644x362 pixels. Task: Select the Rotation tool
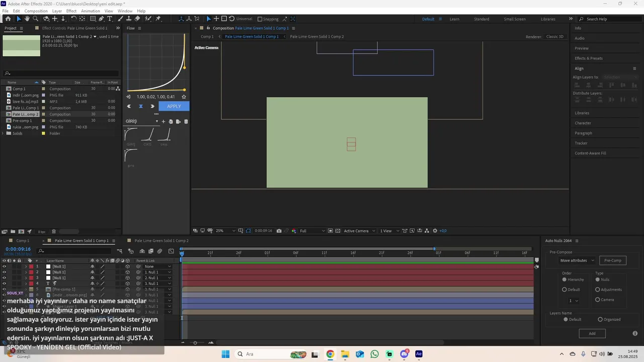pos(73,19)
